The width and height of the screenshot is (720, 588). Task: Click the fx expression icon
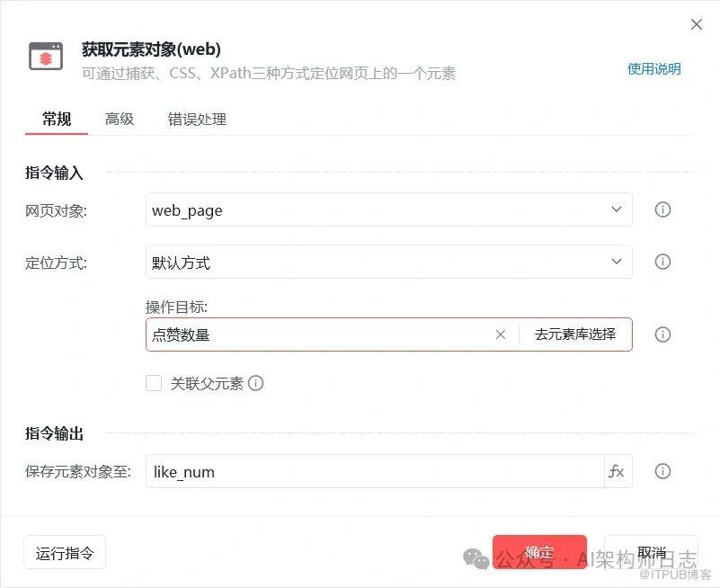pos(617,471)
